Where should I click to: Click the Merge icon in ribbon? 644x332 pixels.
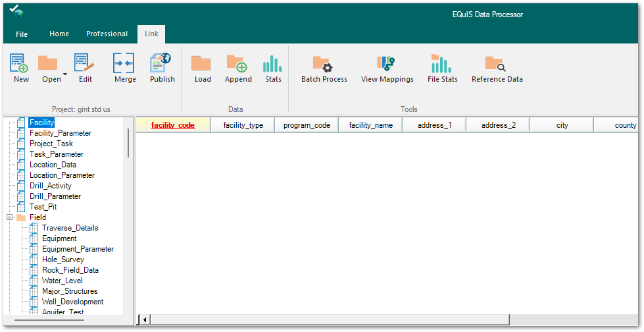[x=124, y=64]
